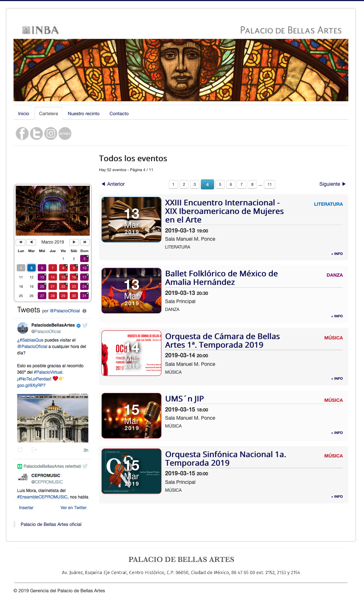The height and width of the screenshot is (604, 364).
Task: Open the Facebook social icon
Action: point(22,134)
